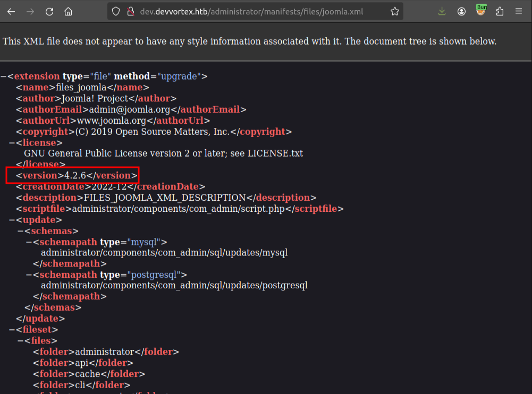Collapse the mysql schemapath node

[x=29, y=242]
